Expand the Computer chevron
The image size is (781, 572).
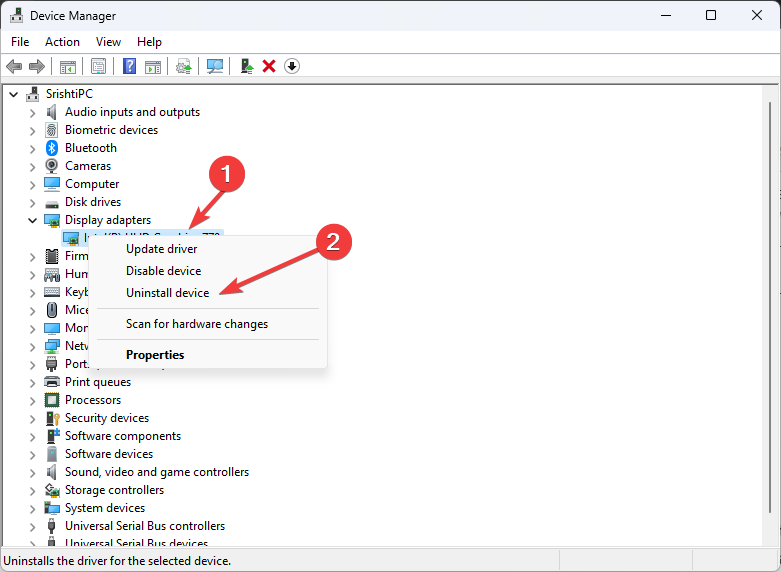(32, 184)
